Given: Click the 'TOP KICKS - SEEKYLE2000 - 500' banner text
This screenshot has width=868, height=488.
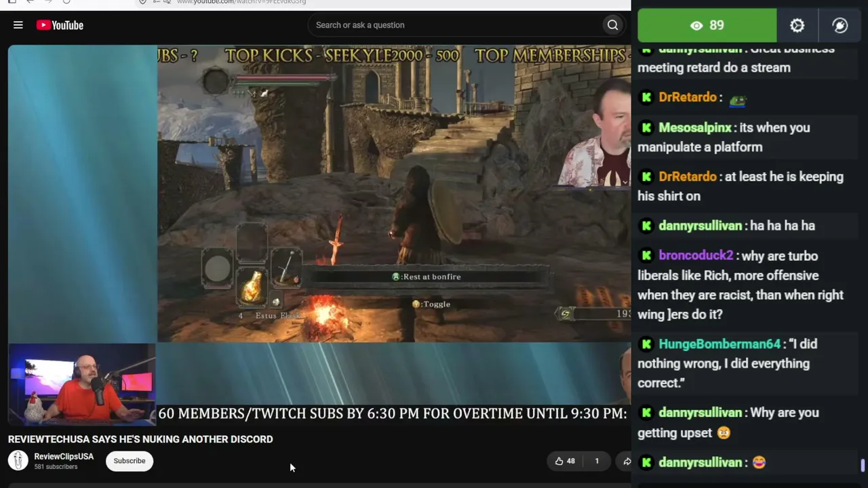Looking at the screenshot, I should coord(342,56).
